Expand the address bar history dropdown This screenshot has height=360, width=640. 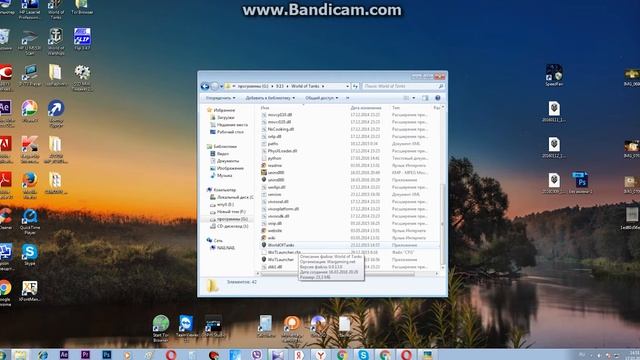click(x=347, y=86)
